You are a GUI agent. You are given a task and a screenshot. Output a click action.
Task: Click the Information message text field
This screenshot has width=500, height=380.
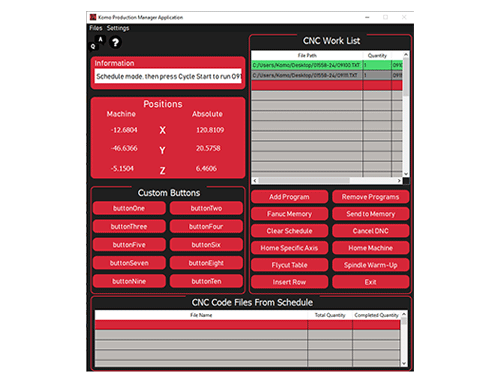[168, 76]
